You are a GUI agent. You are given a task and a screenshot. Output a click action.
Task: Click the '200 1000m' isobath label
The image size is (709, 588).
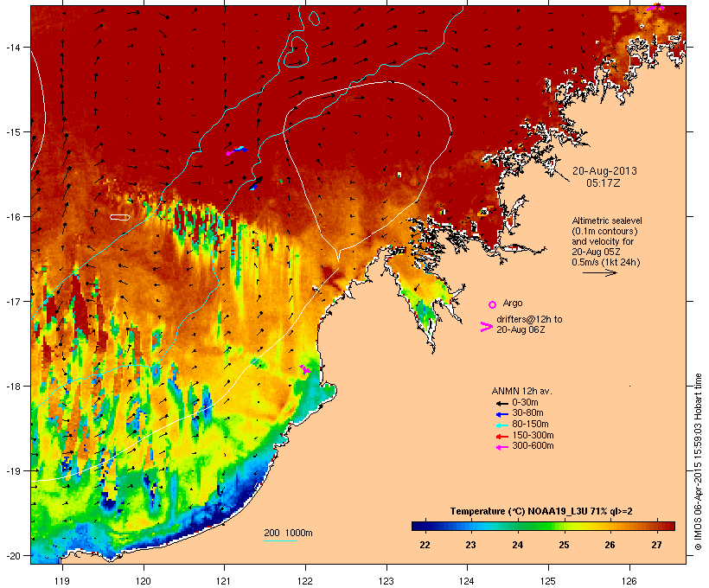288,533
